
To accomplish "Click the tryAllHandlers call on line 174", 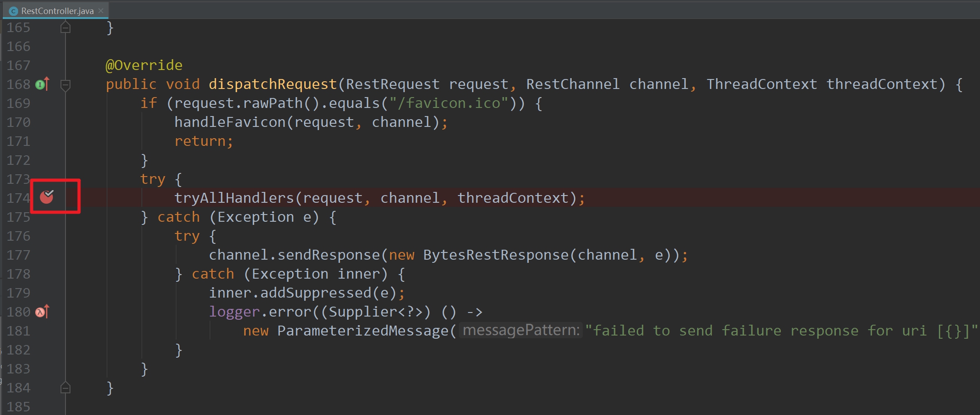I will pyautogui.click(x=234, y=198).
